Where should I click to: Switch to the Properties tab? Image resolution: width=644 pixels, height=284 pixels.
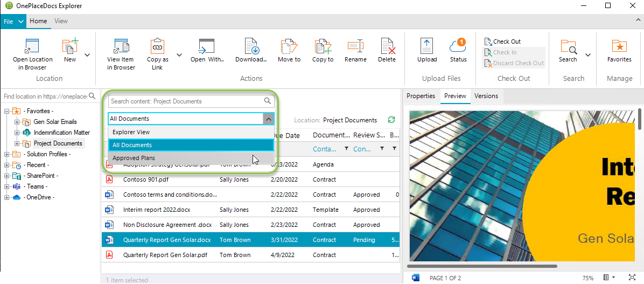pos(421,96)
